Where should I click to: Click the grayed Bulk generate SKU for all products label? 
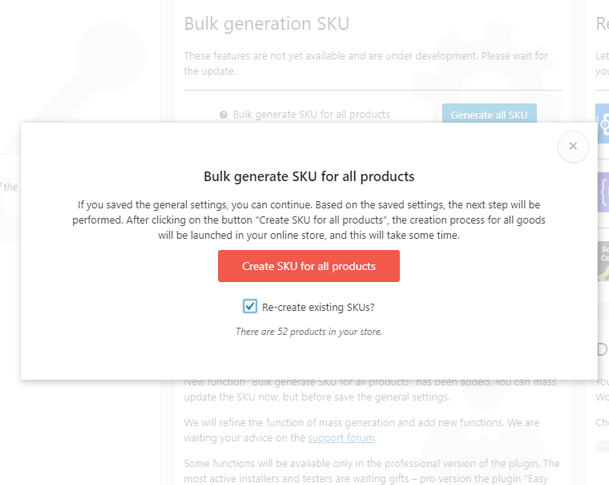point(311,115)
